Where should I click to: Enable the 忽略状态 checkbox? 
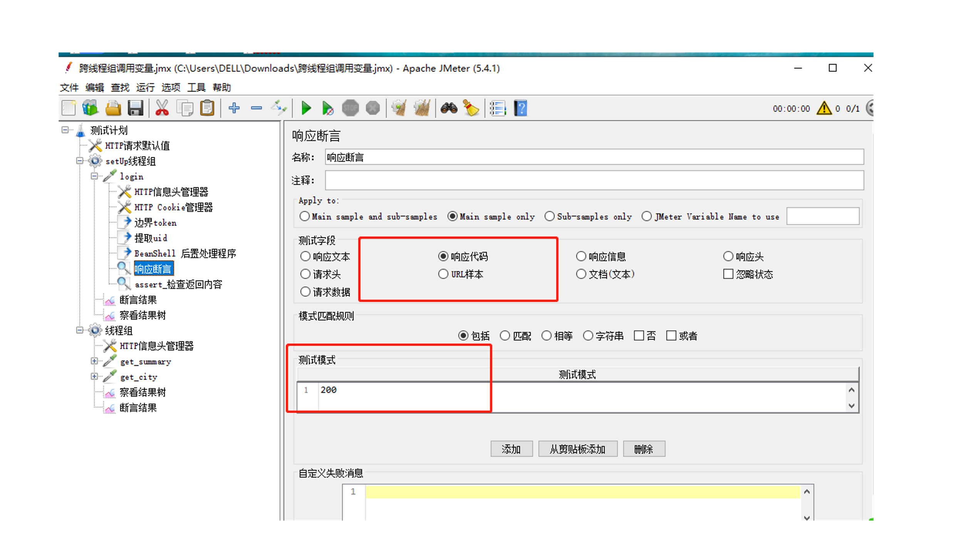click(x=728, y=274)
